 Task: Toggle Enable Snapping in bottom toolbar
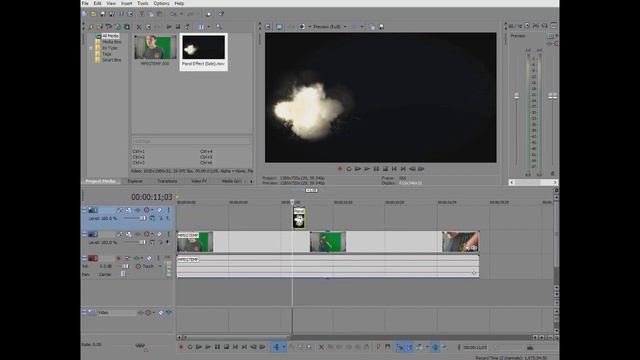[x=400, y=347]
